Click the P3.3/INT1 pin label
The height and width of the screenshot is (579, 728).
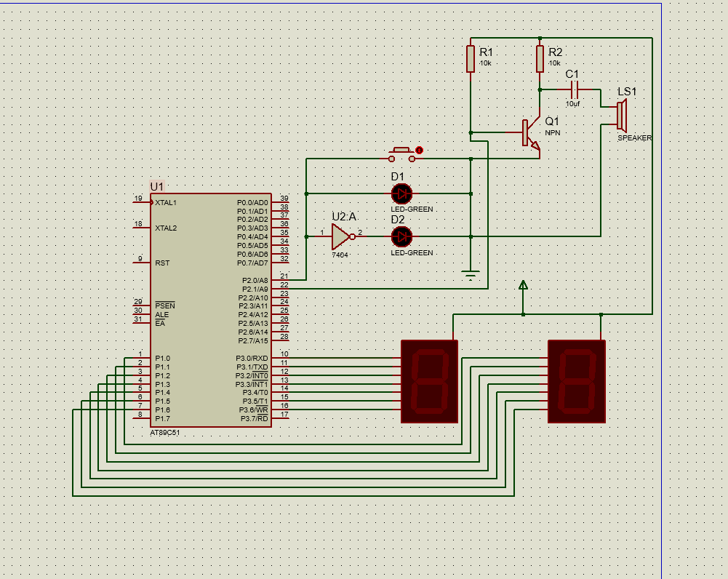(x=252, y=384)
